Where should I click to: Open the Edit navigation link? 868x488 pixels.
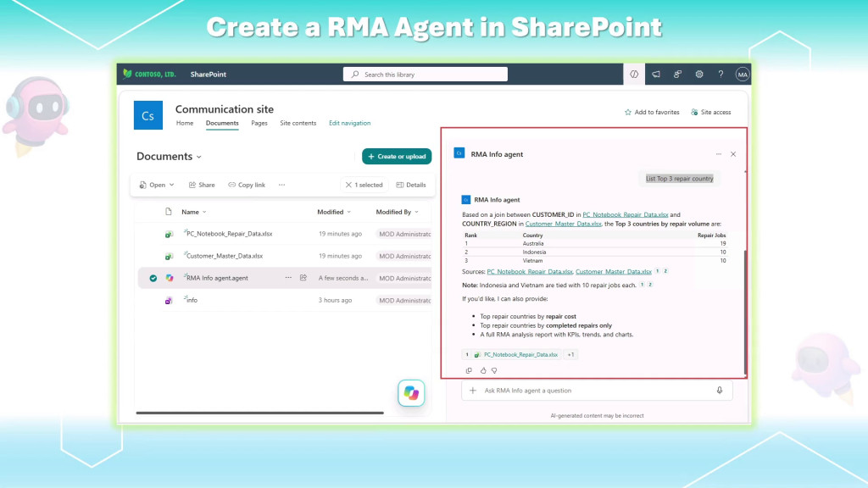[350, 123]
